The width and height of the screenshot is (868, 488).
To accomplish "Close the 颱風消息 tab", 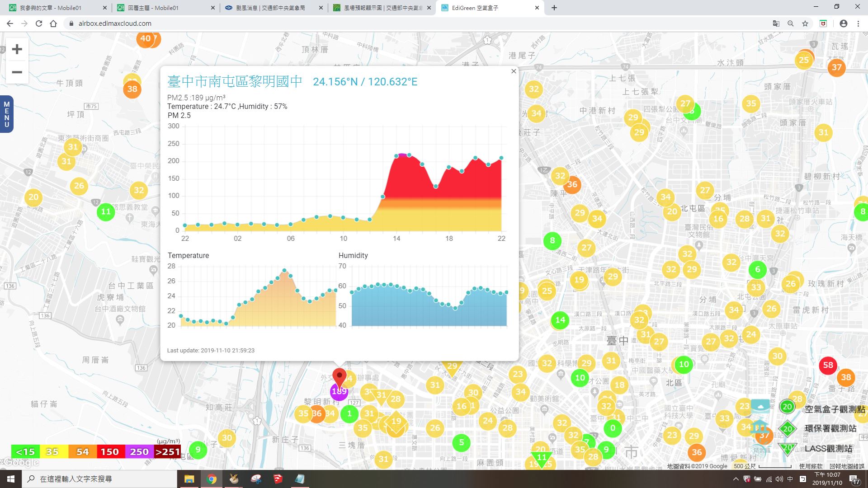I will tap(321, 8).
